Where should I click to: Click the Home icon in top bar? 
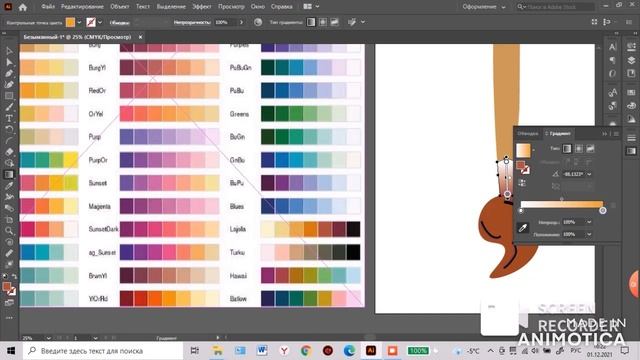coord(23,7)
